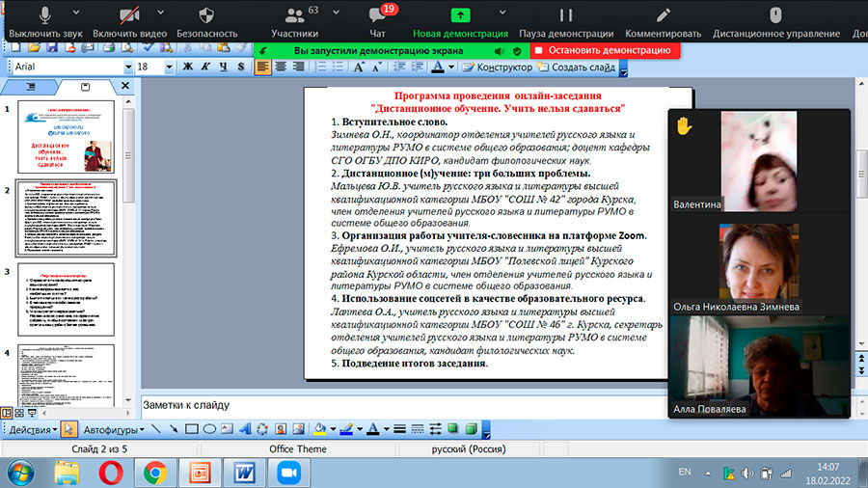Expand arrow beside Новая демонстрация
The image size is (868, 488).
502,13
